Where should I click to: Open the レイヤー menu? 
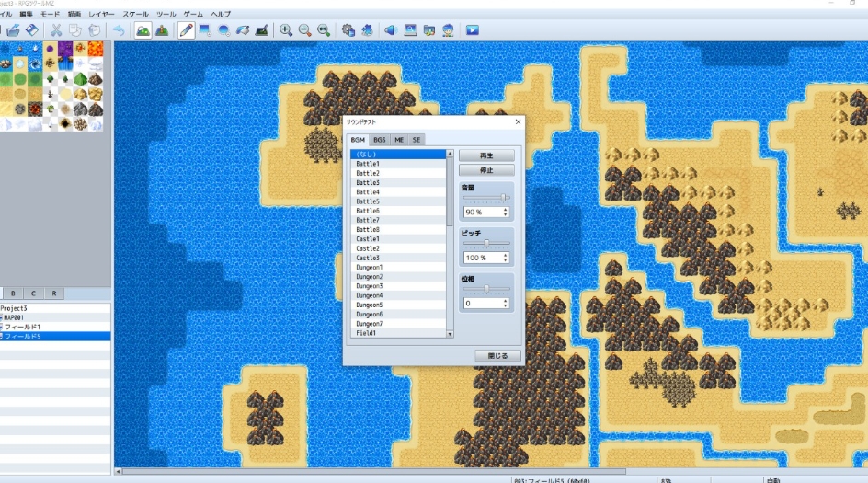click(x=102, y=14)
